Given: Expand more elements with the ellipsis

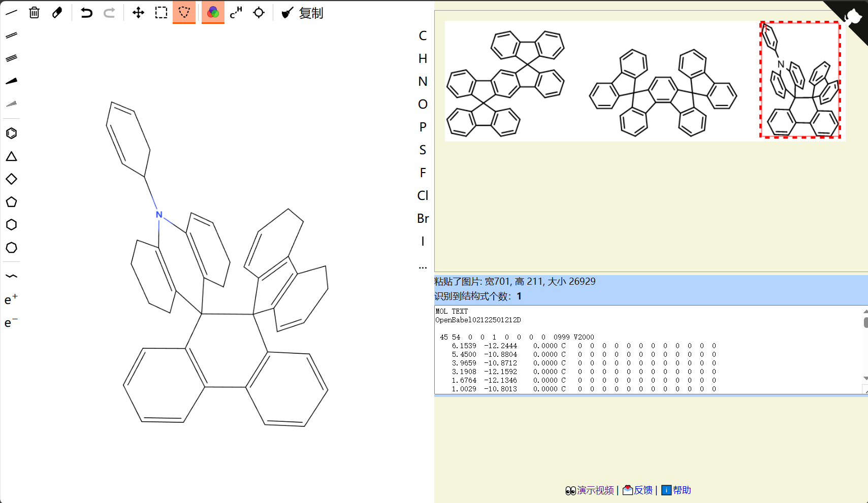Looking at the screenshot, I should click(423, 265).
